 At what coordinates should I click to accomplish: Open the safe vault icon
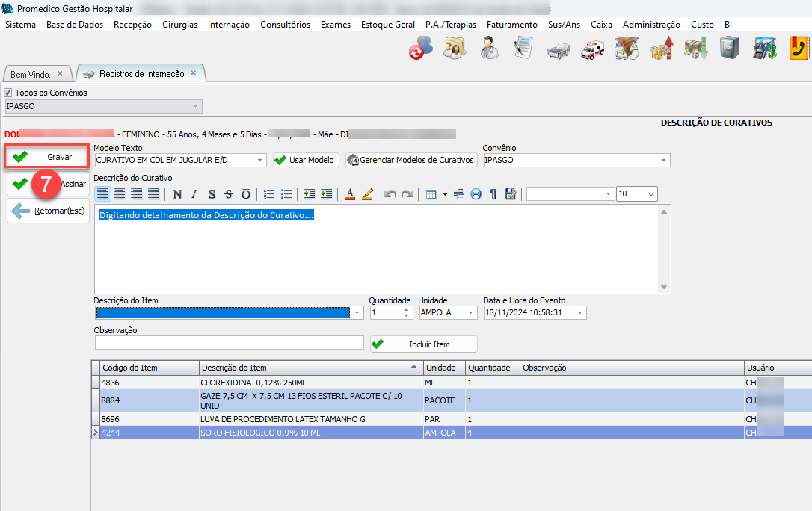coord(729,49)
